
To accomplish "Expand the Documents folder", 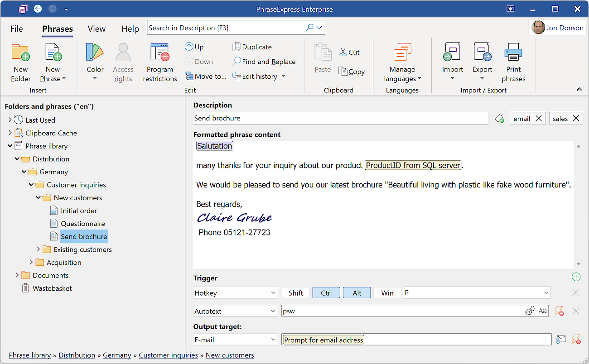I will pos(17,275).
